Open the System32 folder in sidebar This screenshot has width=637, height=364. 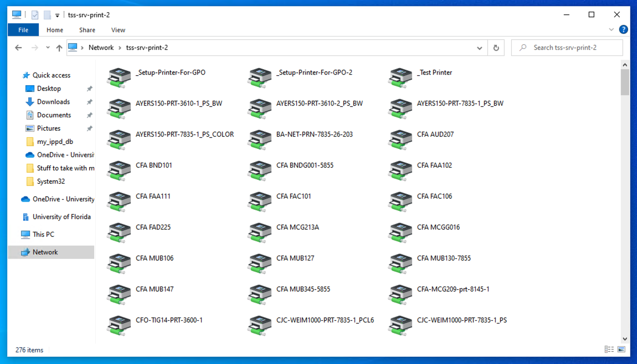tap(51, 181)
